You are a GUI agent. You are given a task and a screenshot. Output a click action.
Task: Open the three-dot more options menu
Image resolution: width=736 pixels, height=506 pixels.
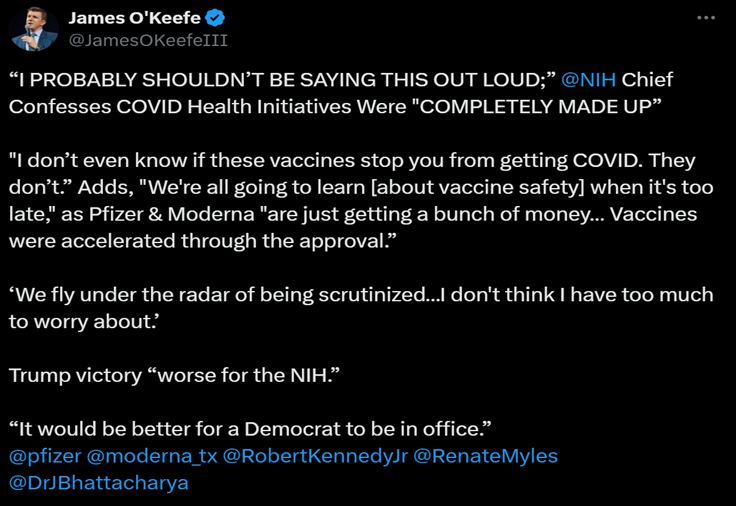(x=706, y=19)
